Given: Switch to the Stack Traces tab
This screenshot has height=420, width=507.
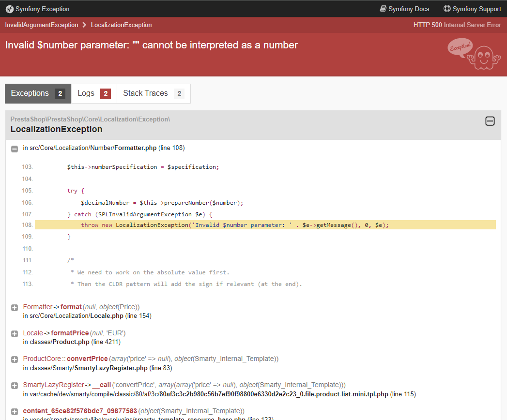Looking at the screenshot, I should [x=154, y=94].
